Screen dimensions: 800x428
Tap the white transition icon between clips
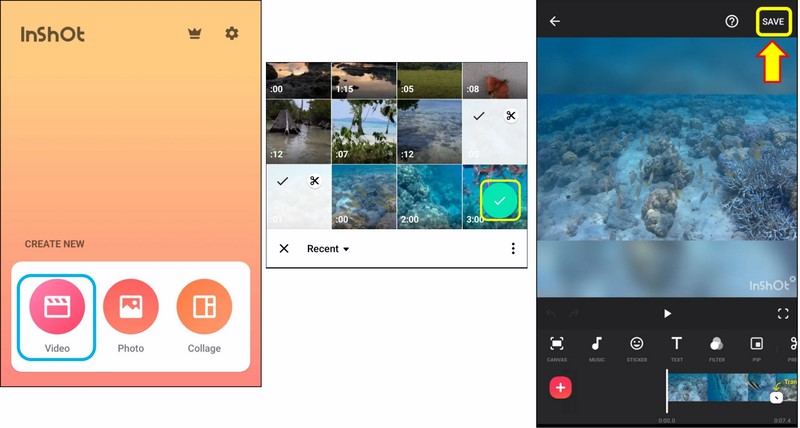pyautogui.click(x=776, y=397)
